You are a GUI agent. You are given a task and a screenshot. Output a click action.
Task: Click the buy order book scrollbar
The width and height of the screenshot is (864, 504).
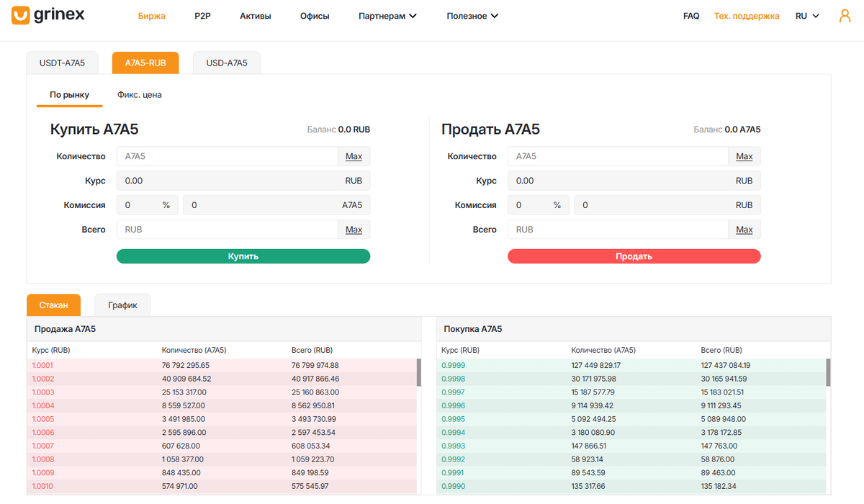point(828,373)
